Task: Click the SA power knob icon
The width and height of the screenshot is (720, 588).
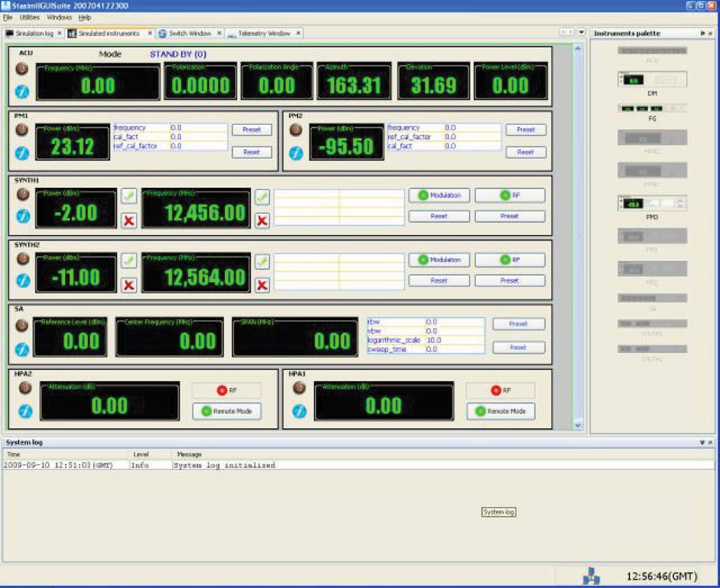Action: (21, 326)
